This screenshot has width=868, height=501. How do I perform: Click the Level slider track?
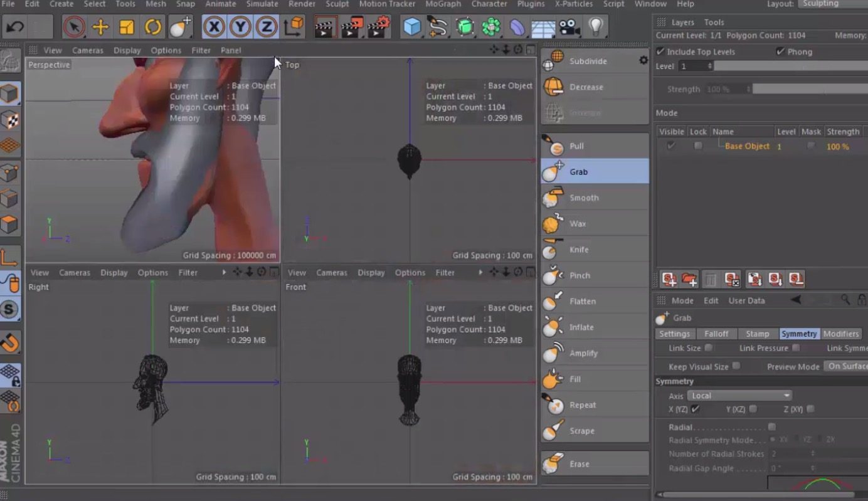(790, 66)
